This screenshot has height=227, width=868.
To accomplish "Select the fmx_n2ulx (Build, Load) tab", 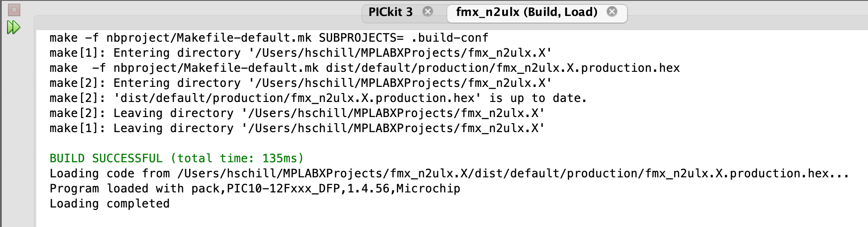I will click(x=526, y=12).
